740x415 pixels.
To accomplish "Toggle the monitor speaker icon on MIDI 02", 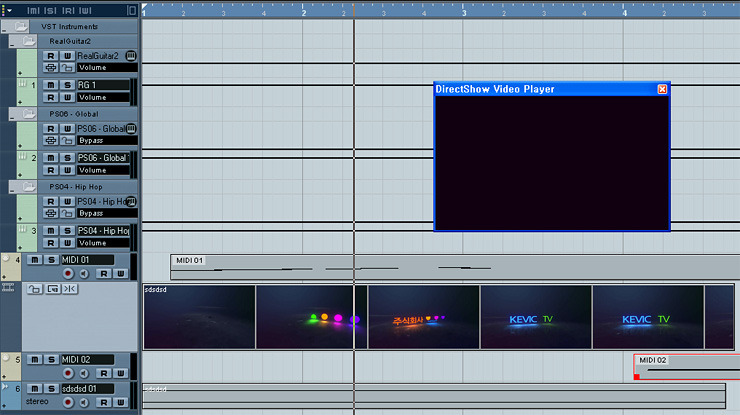I will click(84, 373).
